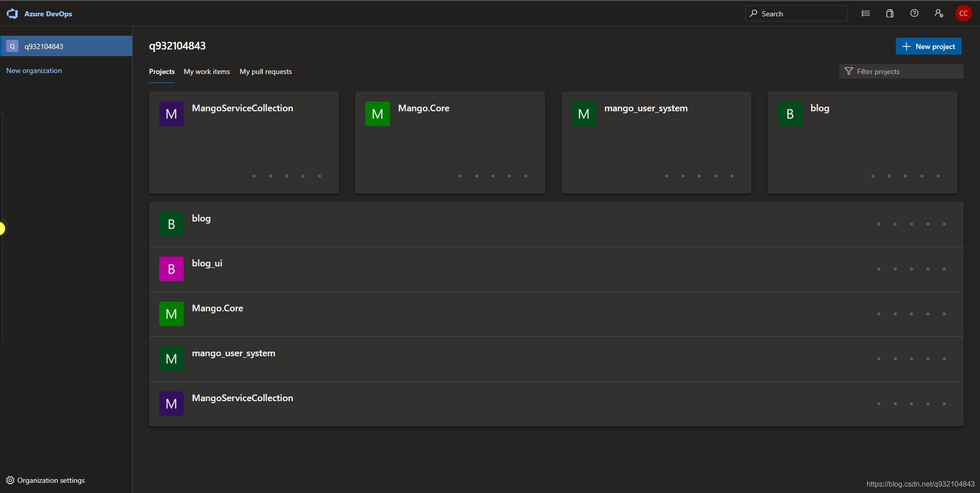The image size is (980, 493).
Task: Open the Mango.Core project card
Action: (x=450, y=142)
